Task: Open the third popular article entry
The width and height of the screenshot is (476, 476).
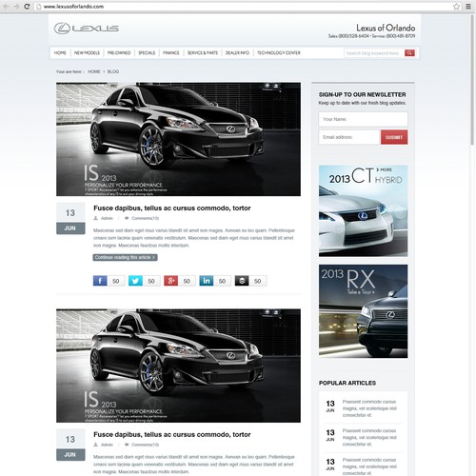Action: pyautogui.click(x=363, y=466)
